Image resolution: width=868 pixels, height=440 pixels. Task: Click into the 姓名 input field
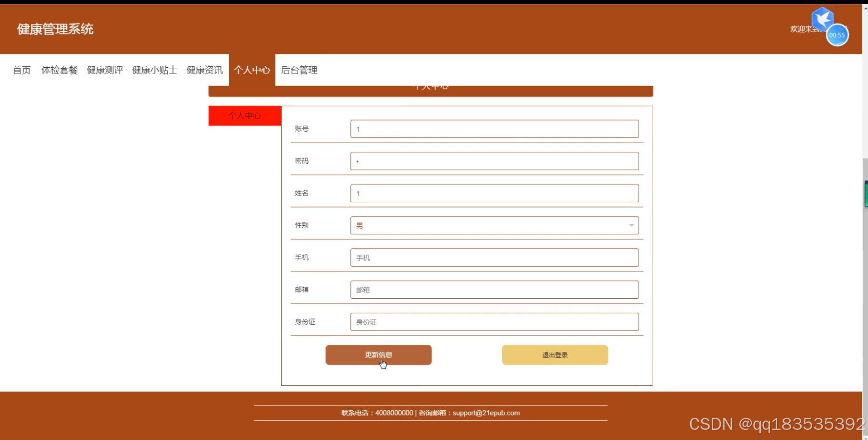coord(495,193)
